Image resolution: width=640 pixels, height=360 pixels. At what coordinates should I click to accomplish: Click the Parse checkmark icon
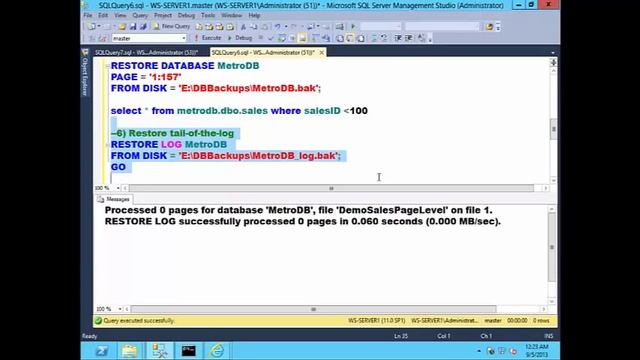coord(271,38)
